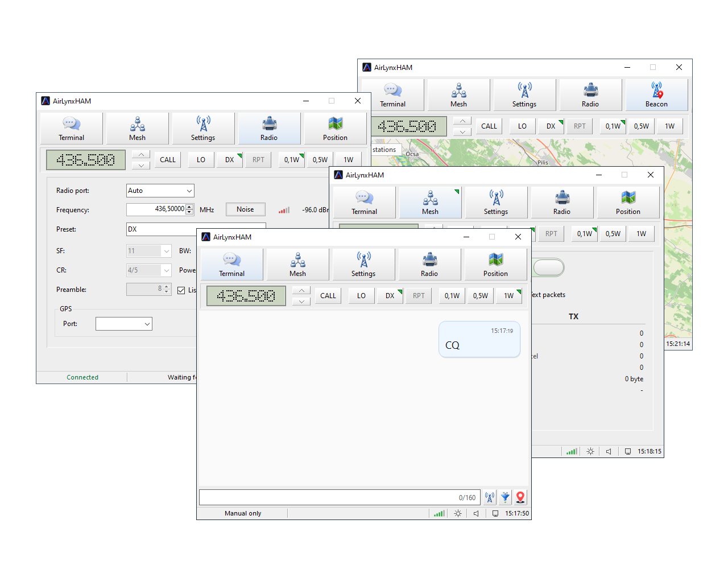Click monitor icon in the Mesh window status bar
This screenshot has width=728, height=569.
(628, 451)
